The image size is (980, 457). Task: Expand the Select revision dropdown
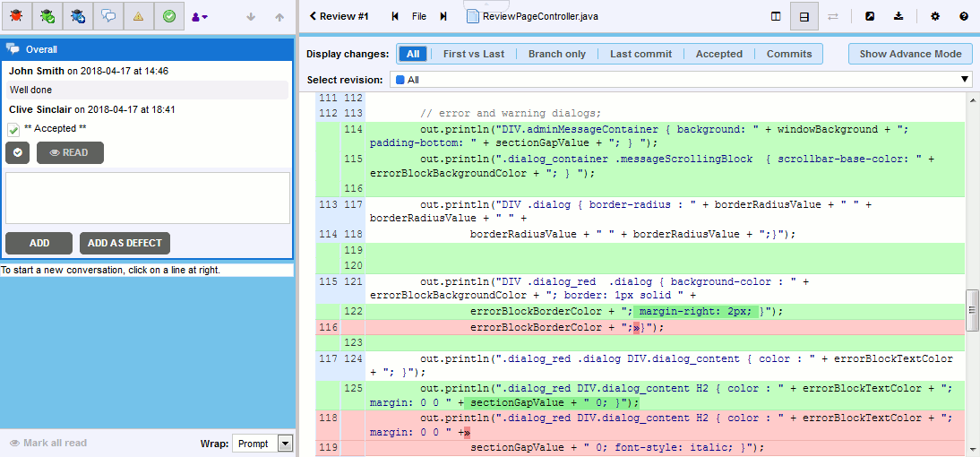click(x=682, y=80)
